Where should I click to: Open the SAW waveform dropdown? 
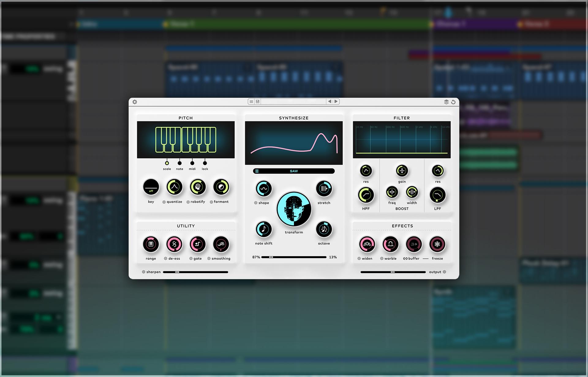click(x=294, y=171)
